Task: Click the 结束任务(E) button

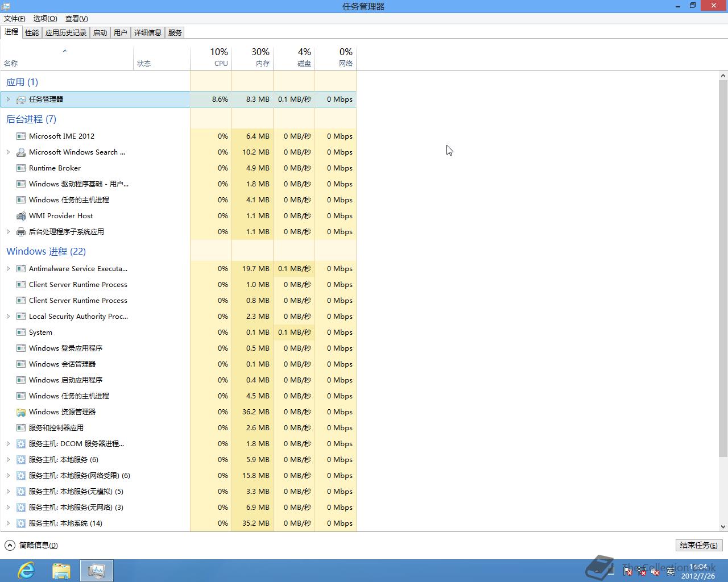Action: click(x=699, y=546)
